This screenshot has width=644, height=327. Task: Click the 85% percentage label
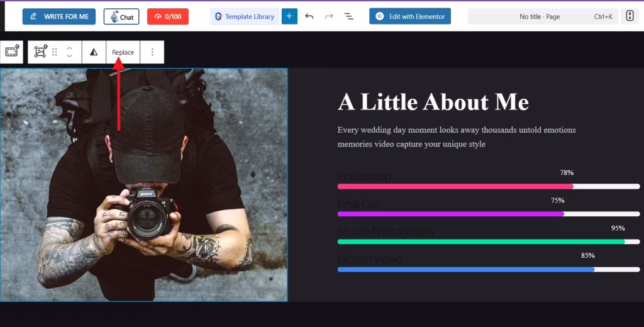(x=588, y=255)
